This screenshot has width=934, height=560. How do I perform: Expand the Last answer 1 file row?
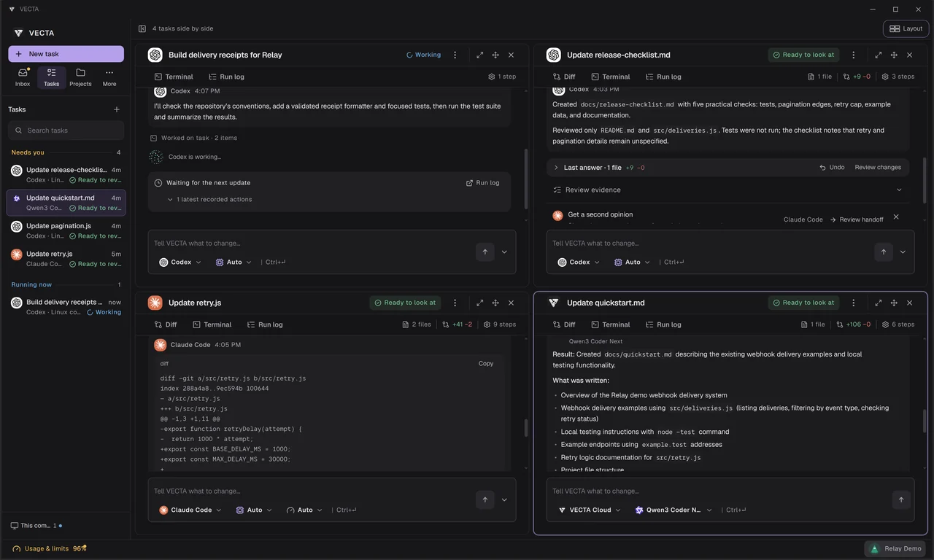[x=727, y=167]
